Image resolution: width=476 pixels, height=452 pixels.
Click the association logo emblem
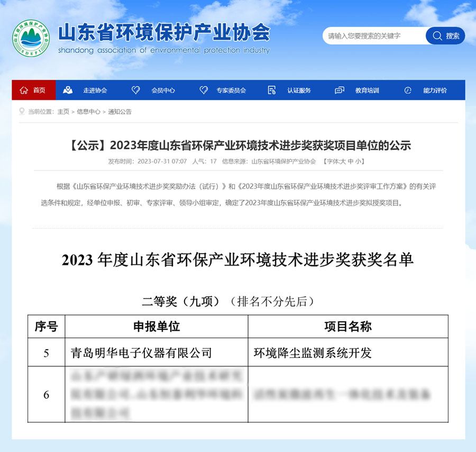coord(31,38)
